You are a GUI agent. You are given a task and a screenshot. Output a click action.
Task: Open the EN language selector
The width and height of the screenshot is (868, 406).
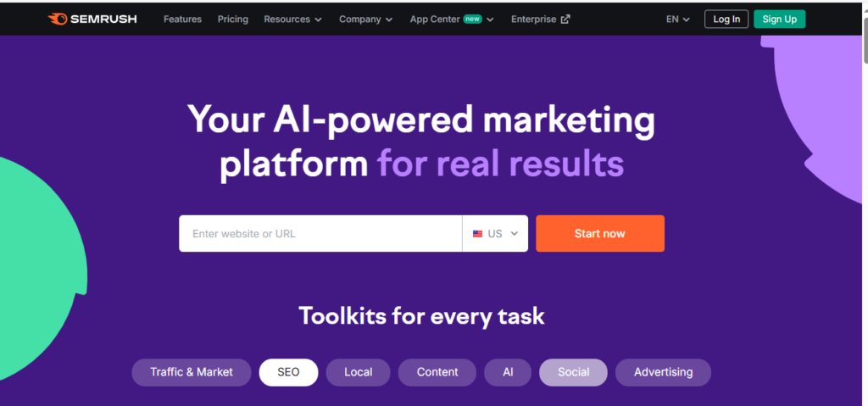pyautogui.click(x=678, y=19)
